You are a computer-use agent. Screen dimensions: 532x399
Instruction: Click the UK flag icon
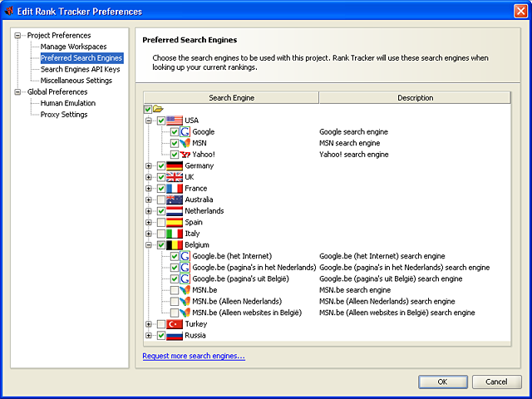(175, 177)
